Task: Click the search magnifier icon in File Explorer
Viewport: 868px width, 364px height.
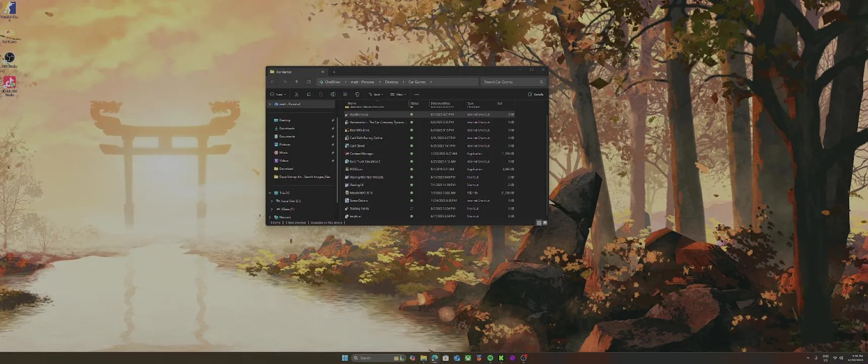Action: click(541, 82)
